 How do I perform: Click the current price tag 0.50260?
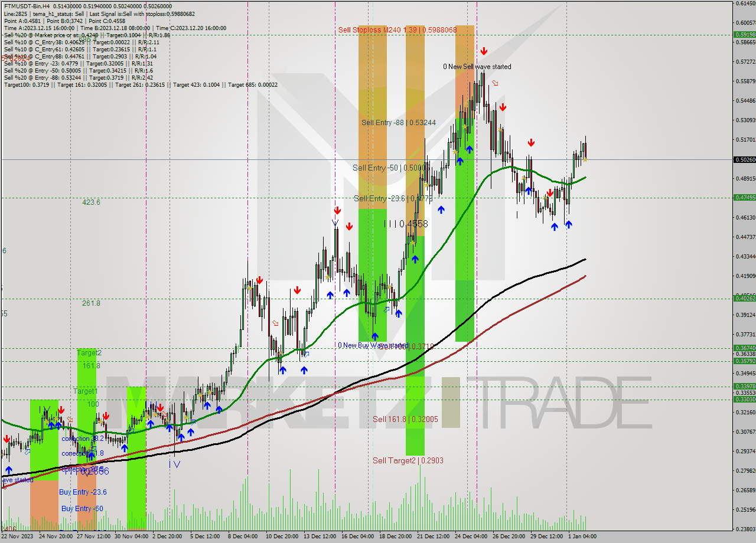click(744, 159)
